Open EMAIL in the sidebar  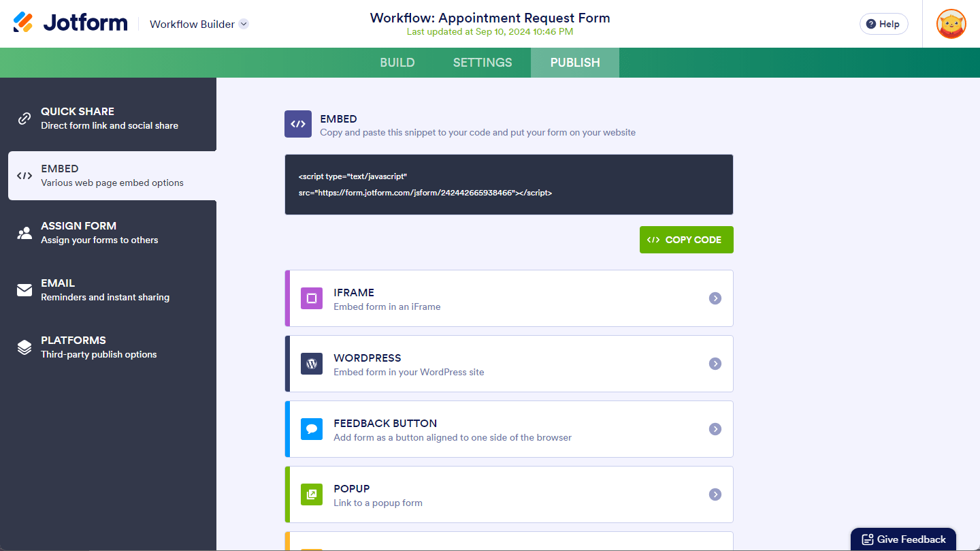pyautogui.click(x=108, y=290)
